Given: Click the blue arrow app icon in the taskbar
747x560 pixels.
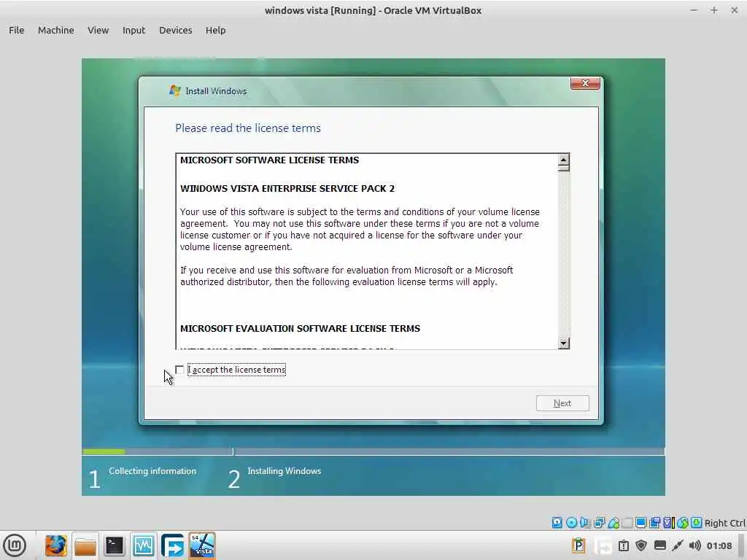Looking at the screenshot, I should tap(172, 545).
